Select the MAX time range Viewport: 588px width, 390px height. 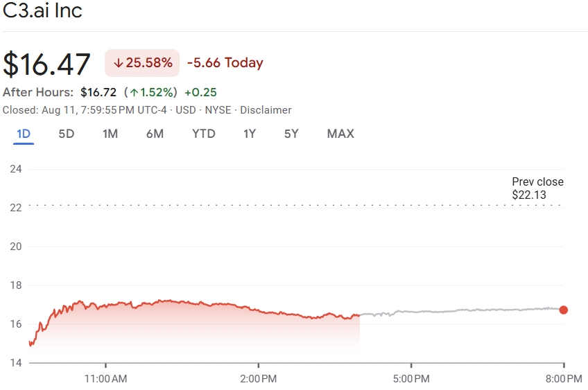click(x=340, y=134)
